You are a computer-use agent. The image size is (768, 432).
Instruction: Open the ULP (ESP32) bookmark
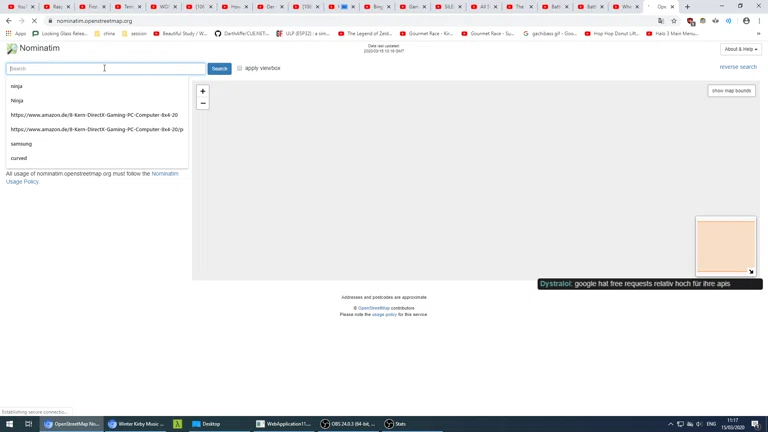point(303,34)
